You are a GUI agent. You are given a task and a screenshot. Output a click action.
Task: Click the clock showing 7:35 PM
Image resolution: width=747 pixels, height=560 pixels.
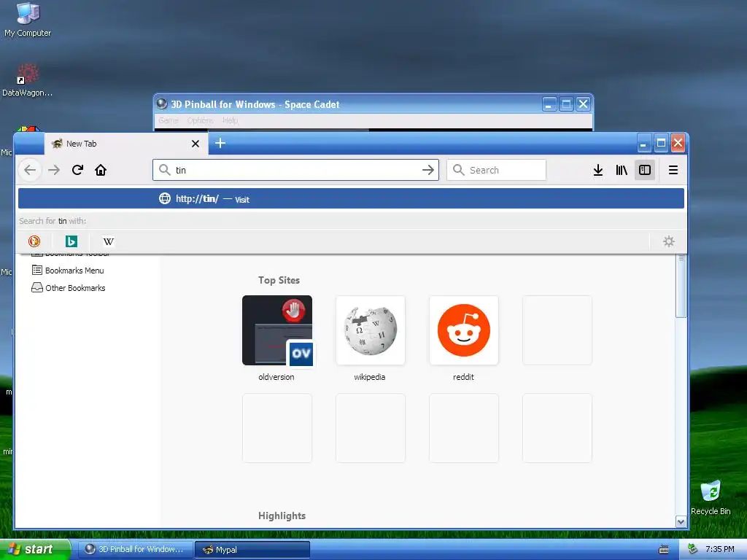tap(720, 549)
